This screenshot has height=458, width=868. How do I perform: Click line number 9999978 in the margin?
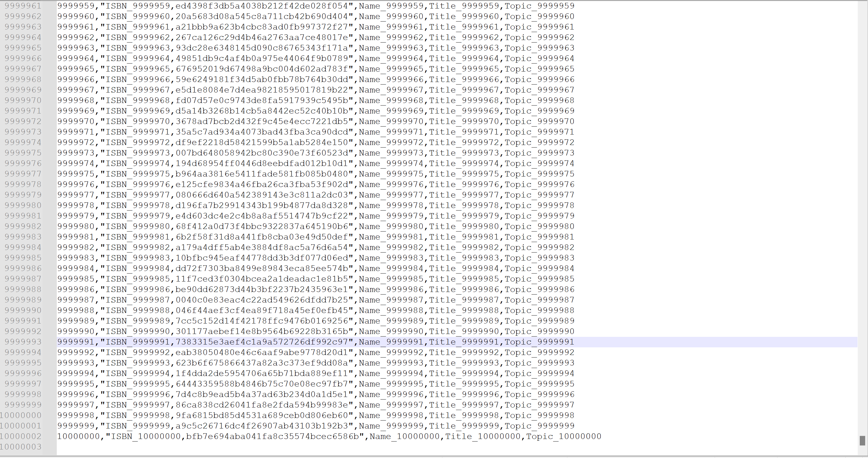pyautogui.click(x=23, y=184)
